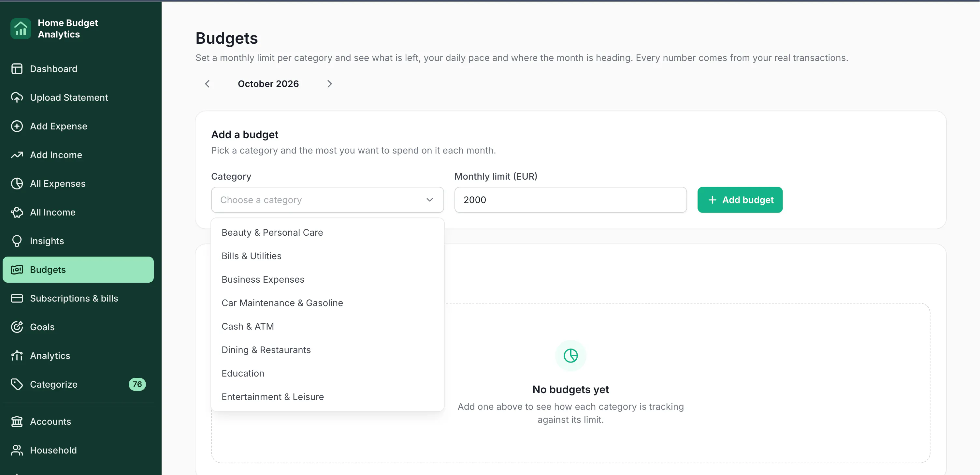Focus the Monthly limit (EUR) field
980x475 pixels.
(570, 200)
